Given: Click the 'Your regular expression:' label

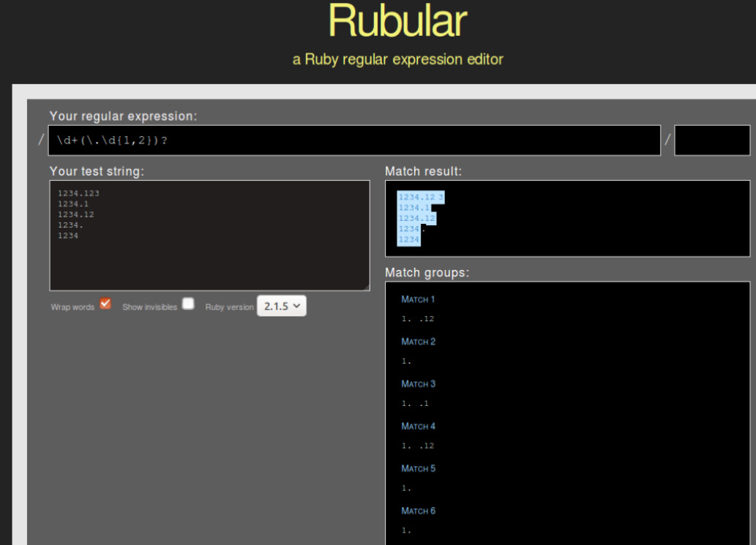Looking at the screenshot, I should pos(124,116).
